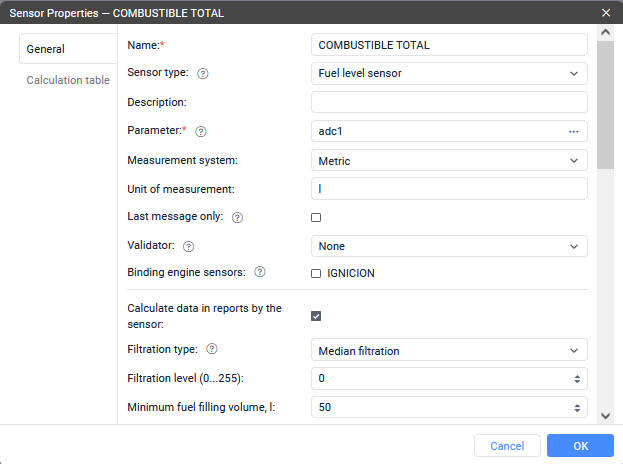Enable the Last message only checkbox
This screenshot has height=464, width=623.
(316, 217)
